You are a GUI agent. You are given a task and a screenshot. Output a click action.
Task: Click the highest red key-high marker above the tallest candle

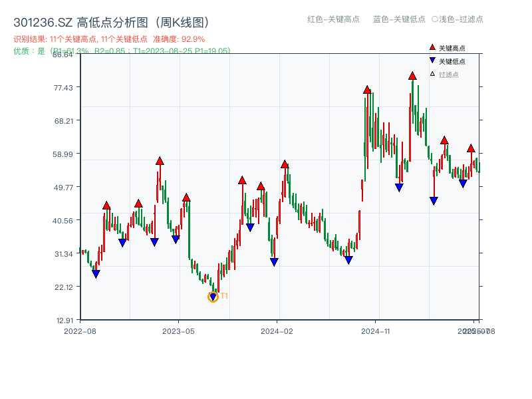[412, 76]
